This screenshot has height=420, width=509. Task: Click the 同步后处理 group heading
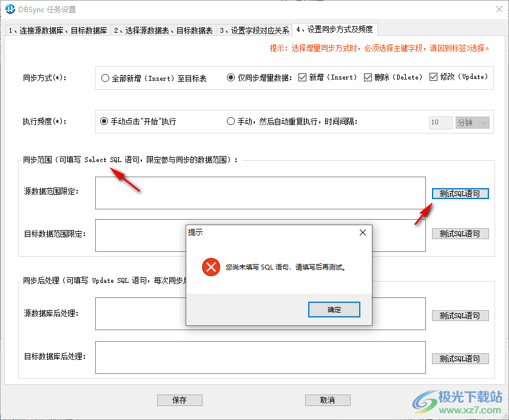[x=104, y=280]
